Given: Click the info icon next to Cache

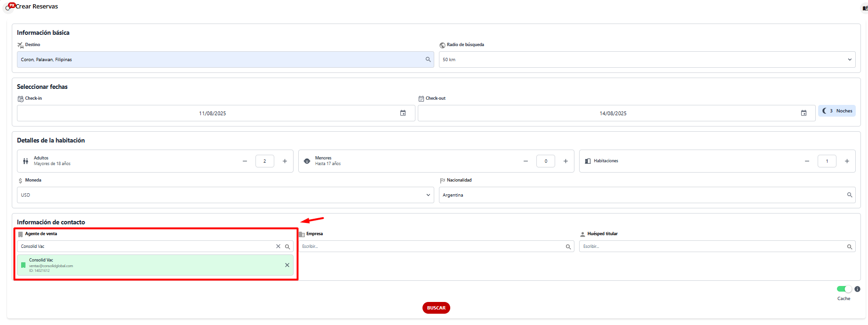Looking at the screenshot, I should pos(857,289).
